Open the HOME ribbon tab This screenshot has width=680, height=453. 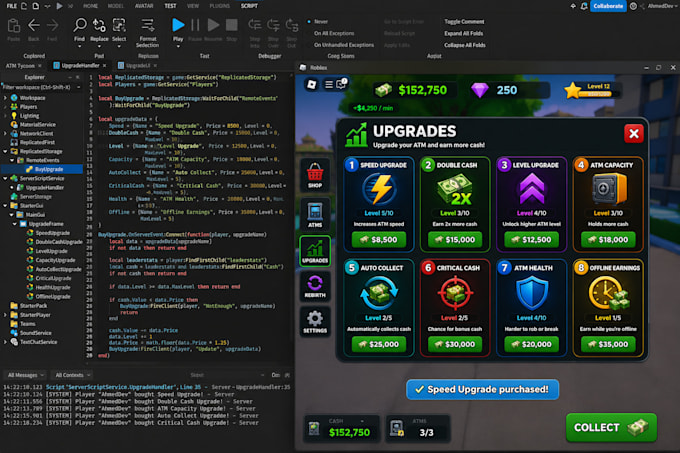click(x=90, y=6)
